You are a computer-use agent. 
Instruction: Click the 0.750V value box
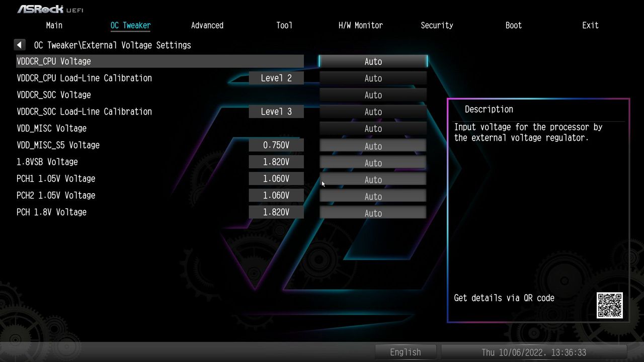pyautogui.click(x=276, y=145)
